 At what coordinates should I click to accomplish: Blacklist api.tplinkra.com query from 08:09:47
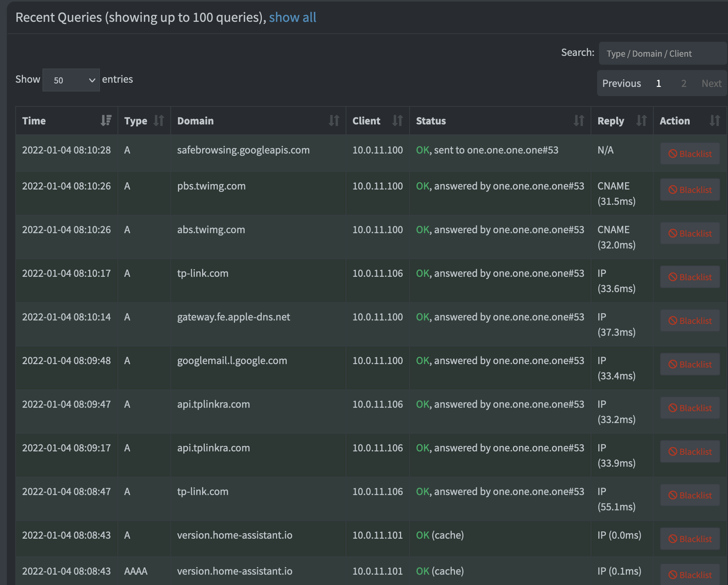690,408
